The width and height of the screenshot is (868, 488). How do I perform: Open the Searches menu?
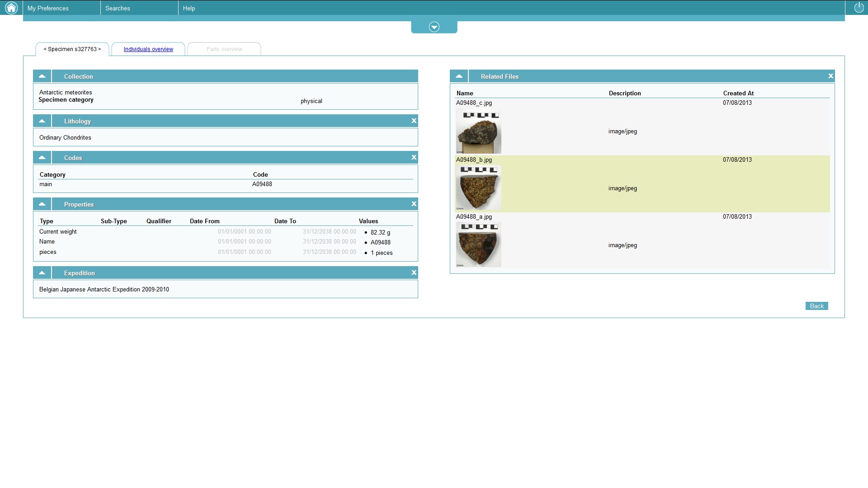pyautogui.click(x=118, y=8)
